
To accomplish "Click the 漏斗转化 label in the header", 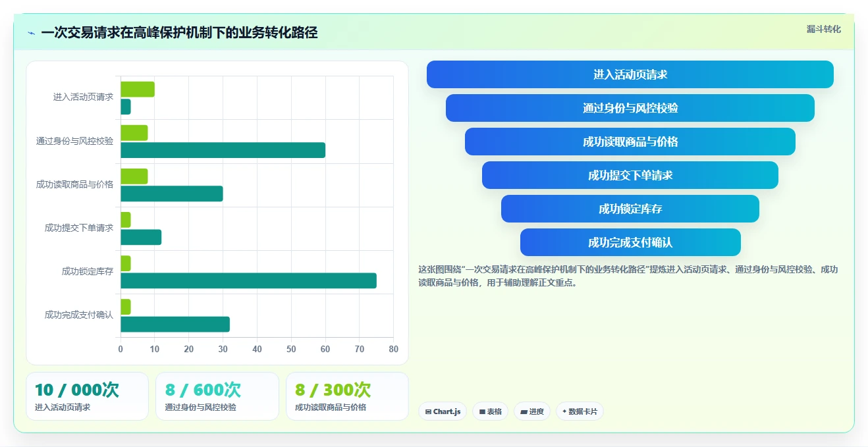I will [823, 29].
